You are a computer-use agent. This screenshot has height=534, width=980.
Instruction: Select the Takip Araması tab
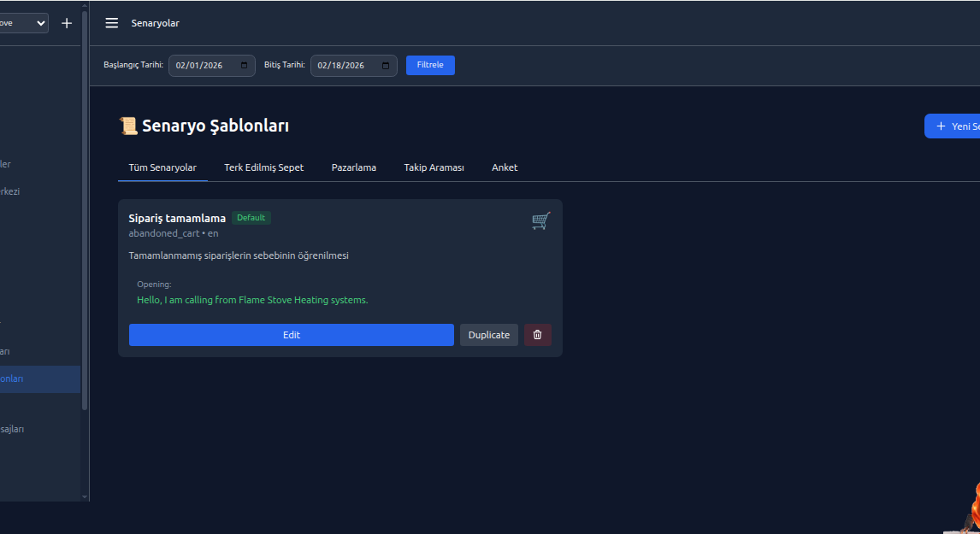point(434,167)
